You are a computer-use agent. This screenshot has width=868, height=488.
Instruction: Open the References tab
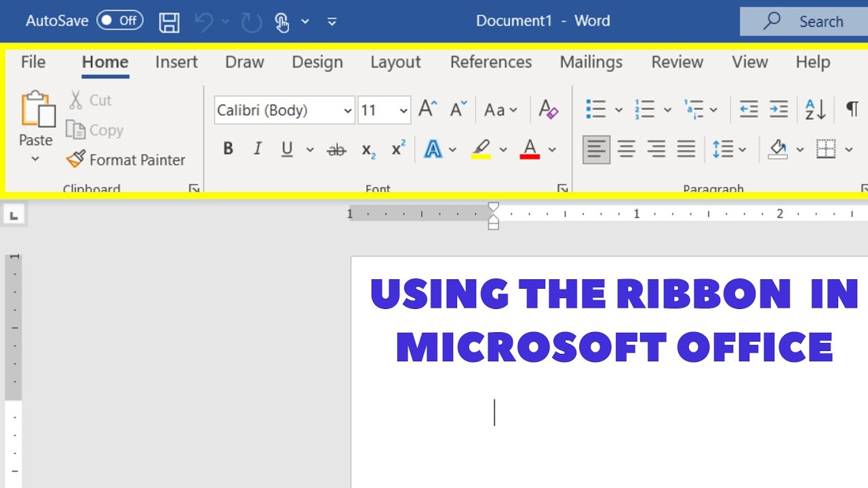tap(491, 62)
